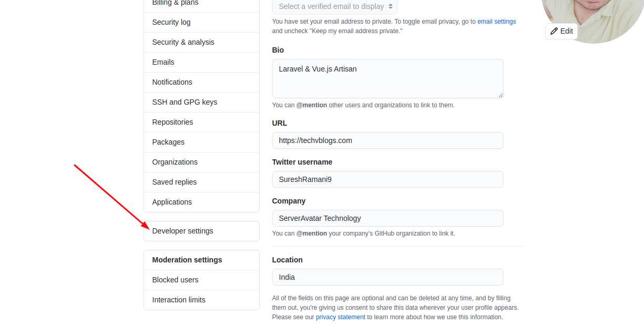Image resolution: width=644 pixels, height=325 pixels.
Task: Select Organizations menu item
Action: (x=201, y=162)
